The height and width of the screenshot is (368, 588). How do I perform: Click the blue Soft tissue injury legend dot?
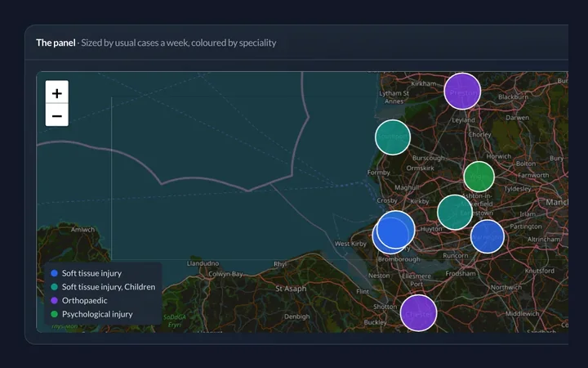(55, 273)
